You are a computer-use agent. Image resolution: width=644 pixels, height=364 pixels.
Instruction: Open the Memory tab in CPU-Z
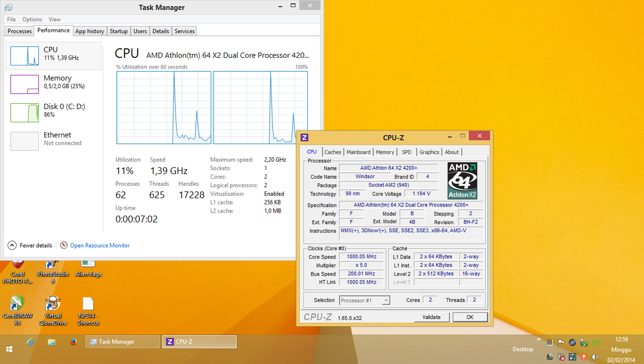385,152
